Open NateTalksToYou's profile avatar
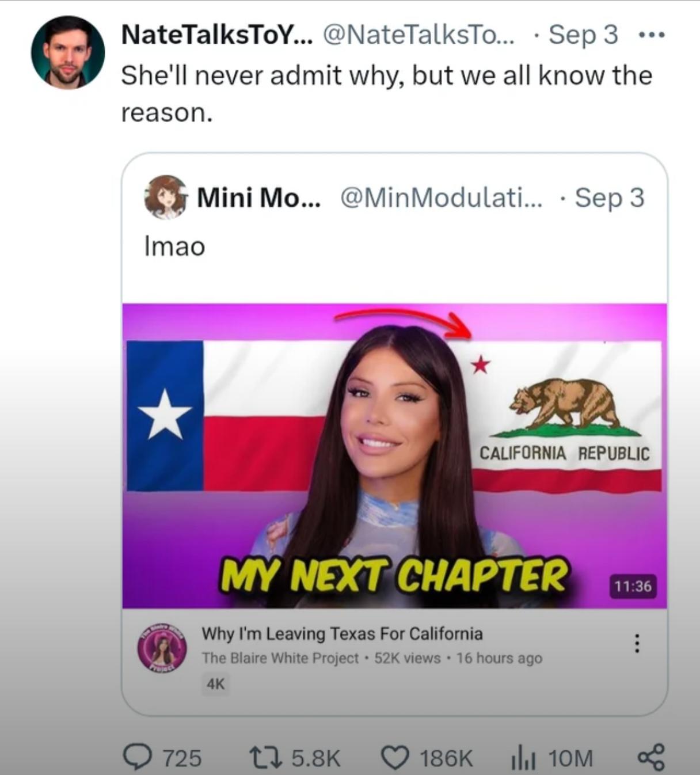700x775 pixels. coord(68,52)
